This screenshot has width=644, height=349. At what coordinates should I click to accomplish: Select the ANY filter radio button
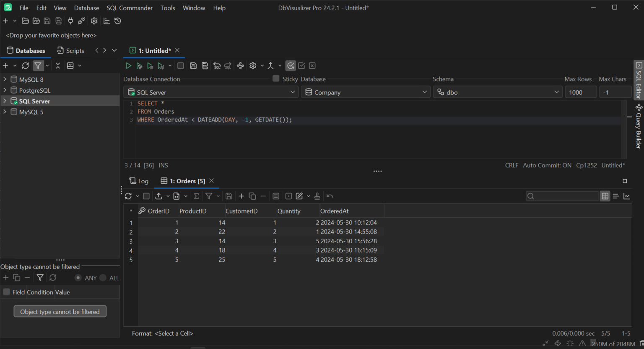[x=78, y=278]
